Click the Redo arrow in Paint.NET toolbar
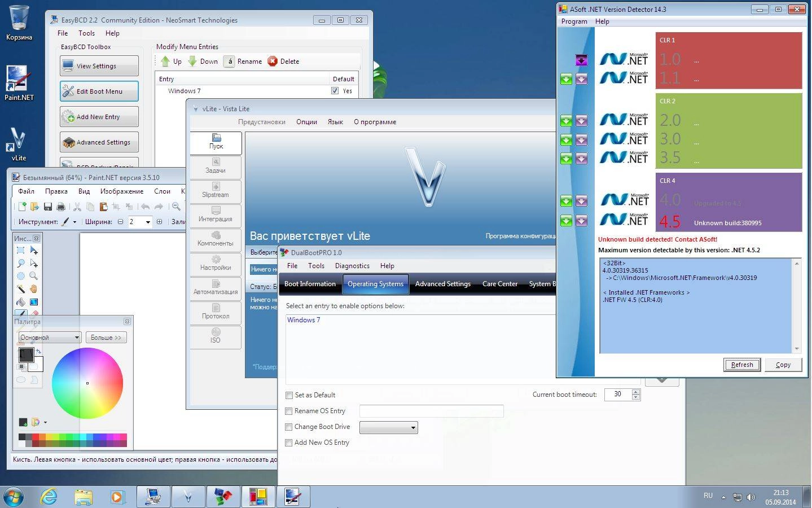The width and height of the screenshot is (812, 508). 159,207
